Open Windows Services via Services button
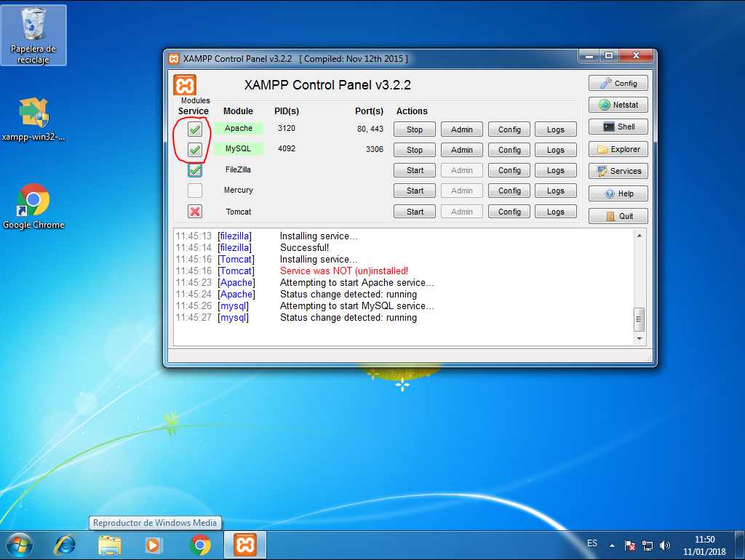The image size is (745, 560). [x=617, y=171]
